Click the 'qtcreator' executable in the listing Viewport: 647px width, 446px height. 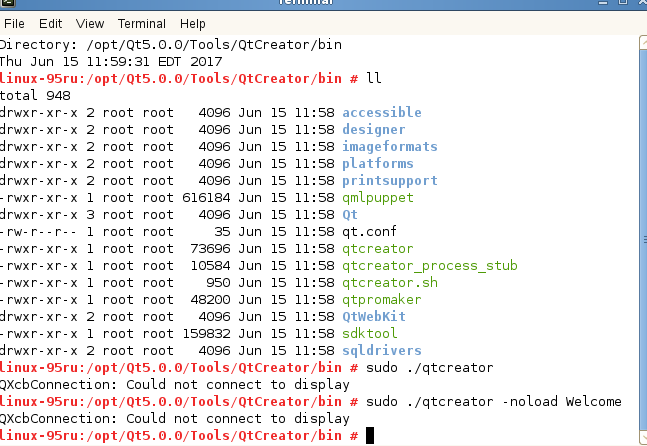(x=378, y=248)
